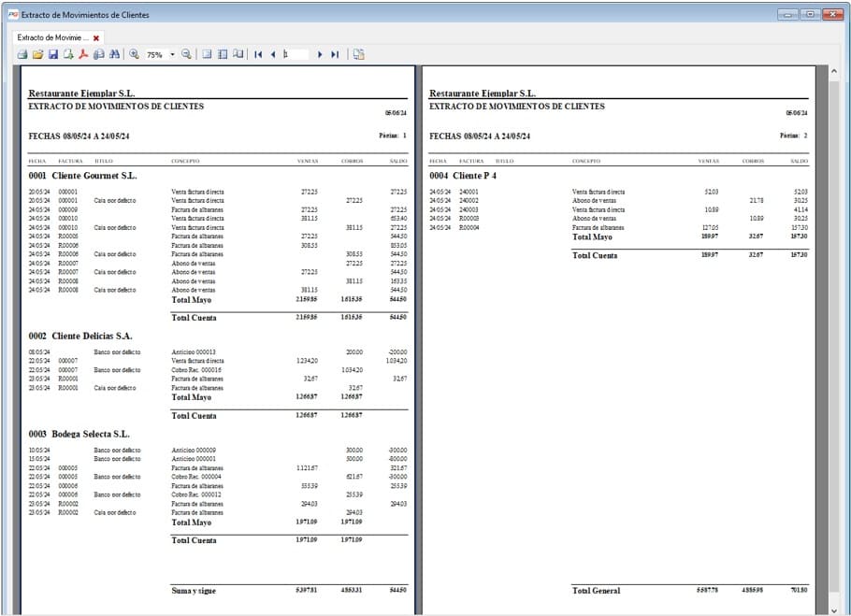
Task: Click invoice 240003 on page 2
Action: pos(469,209)
